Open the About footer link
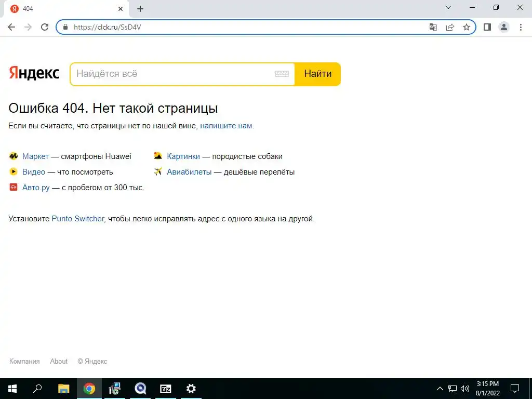Viewport: 532px width, 399px height. click(x=59, y=362)
